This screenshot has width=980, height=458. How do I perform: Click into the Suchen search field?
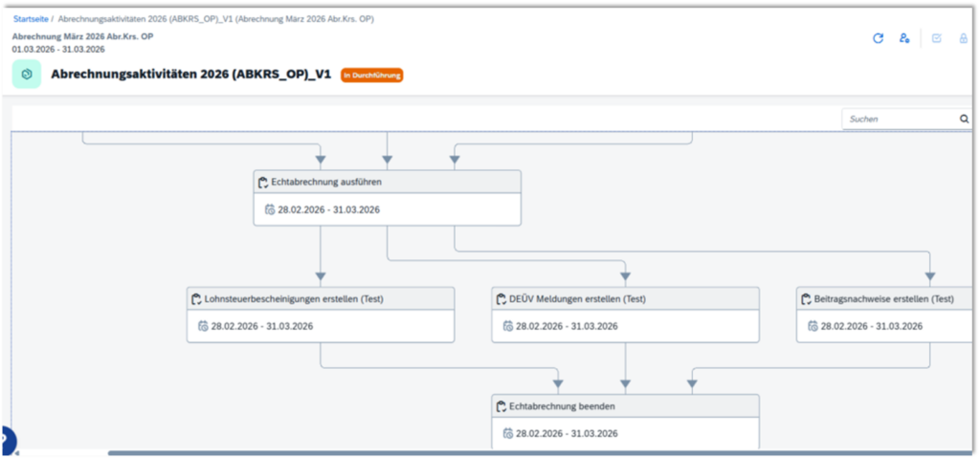900,120
